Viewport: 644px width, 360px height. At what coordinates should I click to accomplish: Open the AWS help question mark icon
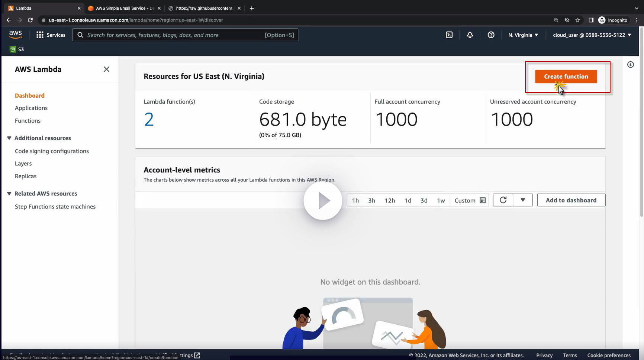point(491,35)
